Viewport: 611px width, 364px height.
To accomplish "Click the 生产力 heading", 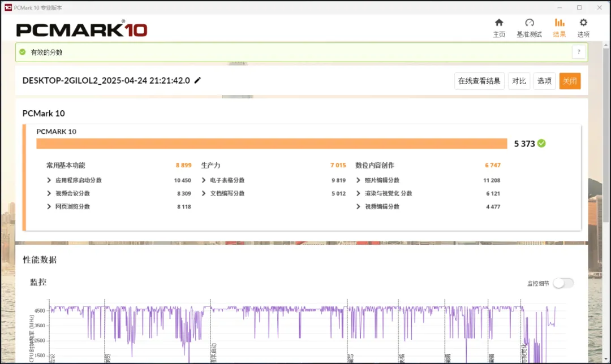I will coord(211,165).
